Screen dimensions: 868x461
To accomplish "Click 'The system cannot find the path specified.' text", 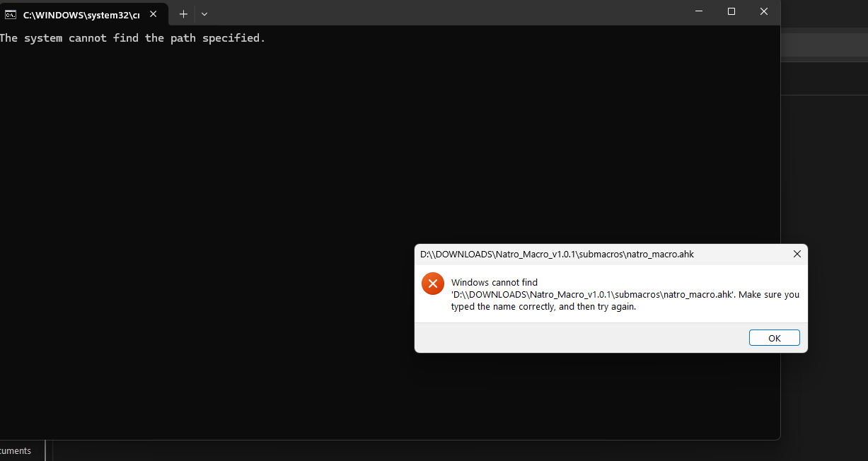I will point(132,38).
